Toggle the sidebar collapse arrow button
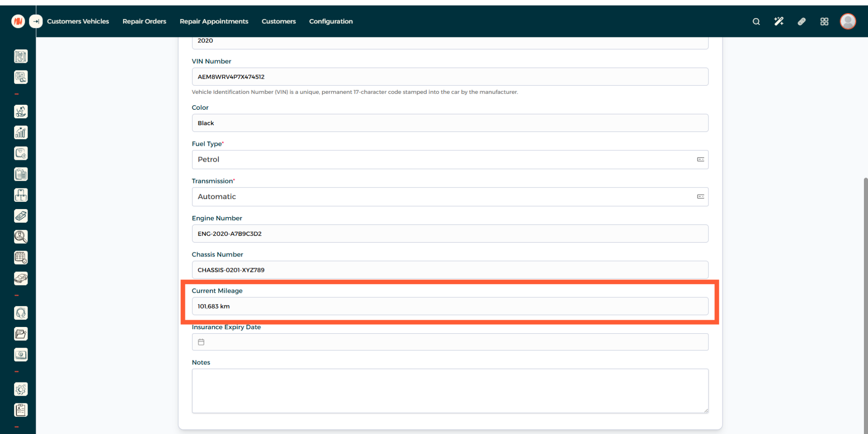 (x=36, y=21)
